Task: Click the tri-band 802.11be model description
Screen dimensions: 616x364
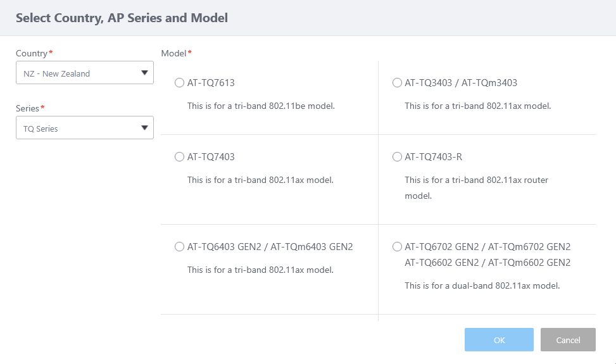Action: [261, 106]
